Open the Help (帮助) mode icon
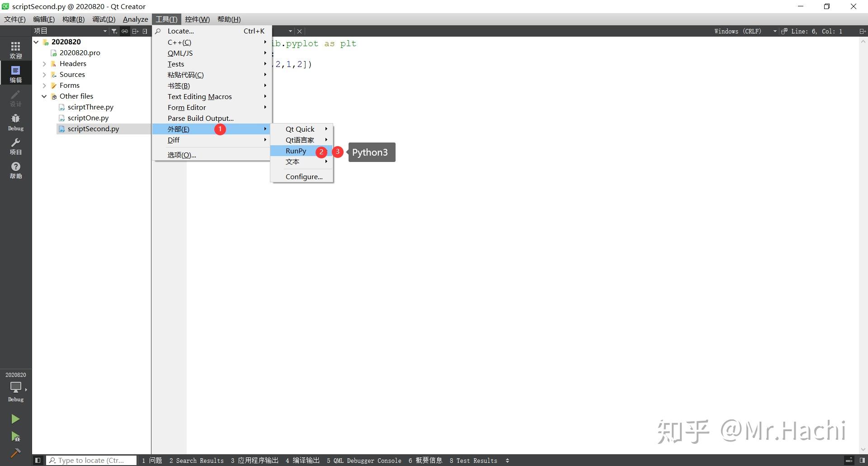Viewport: 868px width, 466px height. pyautogui.click(x=16, y=170)
